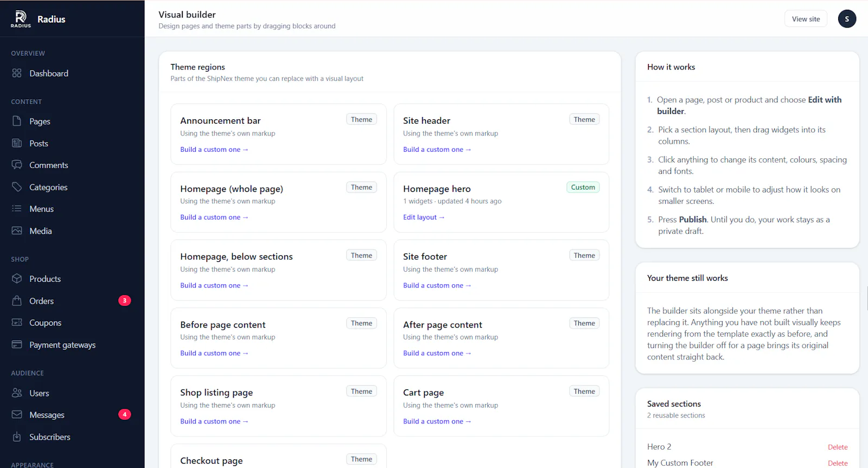The height and width of the screenshot is (468, 868).
Task: Click the Media image icon
Action: coord(17,231)
